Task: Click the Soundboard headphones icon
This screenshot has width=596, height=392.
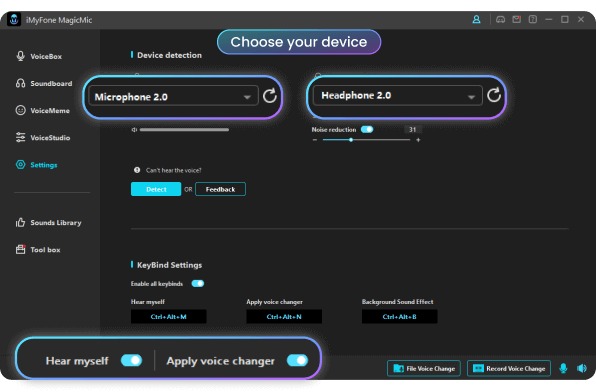Action: [21, 83]
